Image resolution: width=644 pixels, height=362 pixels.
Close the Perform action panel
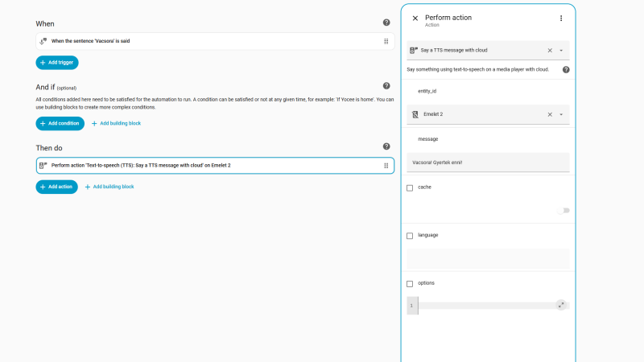(x=415, y=18)
